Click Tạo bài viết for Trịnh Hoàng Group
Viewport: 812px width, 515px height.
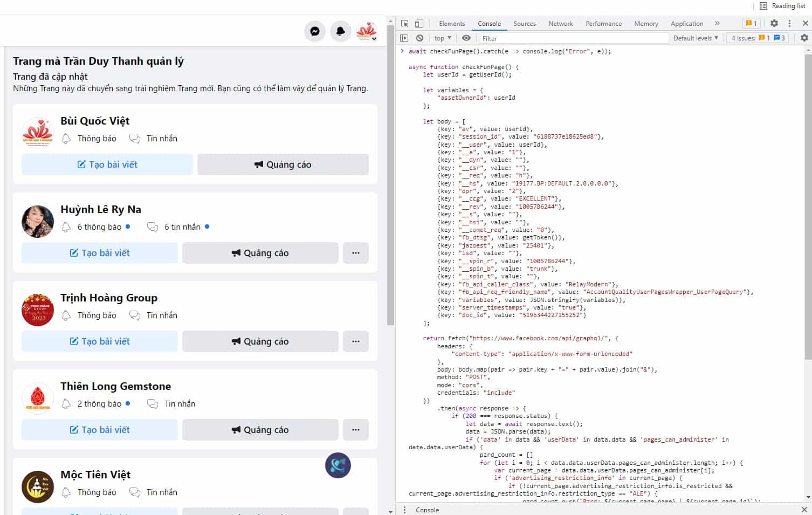(x=100, y=341)
